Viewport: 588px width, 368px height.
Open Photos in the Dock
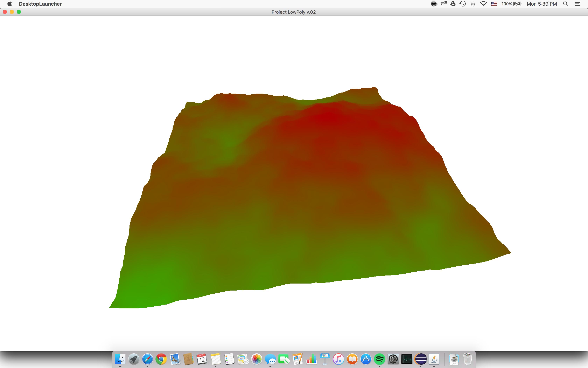257,359
